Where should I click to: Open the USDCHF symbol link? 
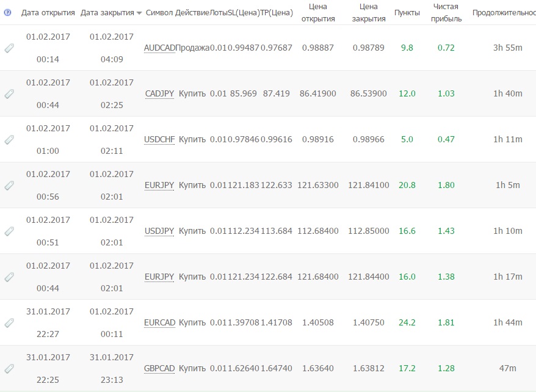coord(159,139)
